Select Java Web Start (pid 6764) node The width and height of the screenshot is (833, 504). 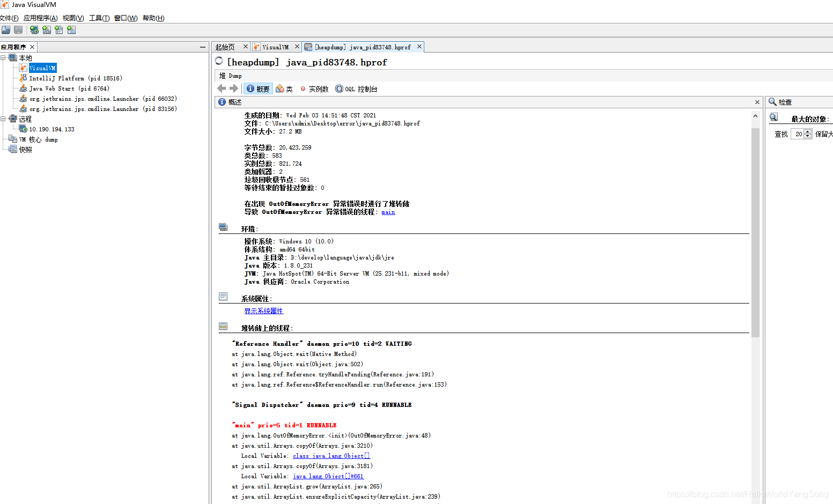click(69, 88)
